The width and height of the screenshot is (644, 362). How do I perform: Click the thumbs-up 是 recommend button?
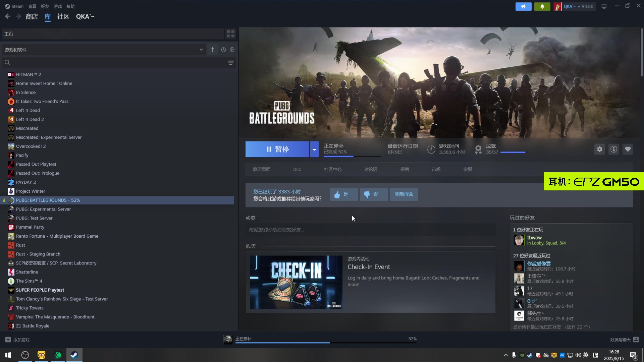[x=344, y=194]
